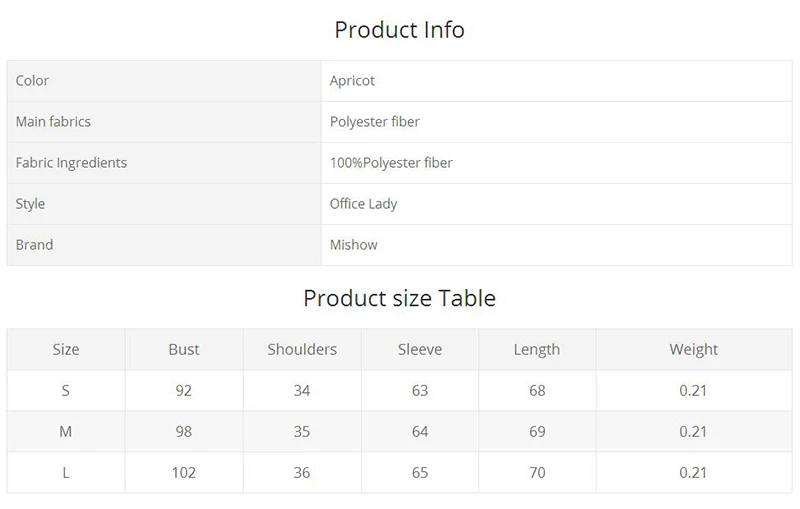Image resolution: width=800 pixels, height=509 pixels.
Task: Click the Polyester fiber main fabrics value
Action: click(x=374, y=121)
